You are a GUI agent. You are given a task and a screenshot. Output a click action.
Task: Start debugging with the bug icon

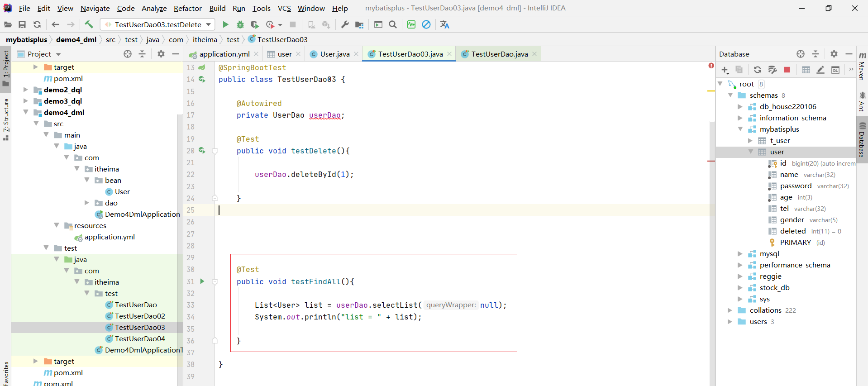(240, 24)
